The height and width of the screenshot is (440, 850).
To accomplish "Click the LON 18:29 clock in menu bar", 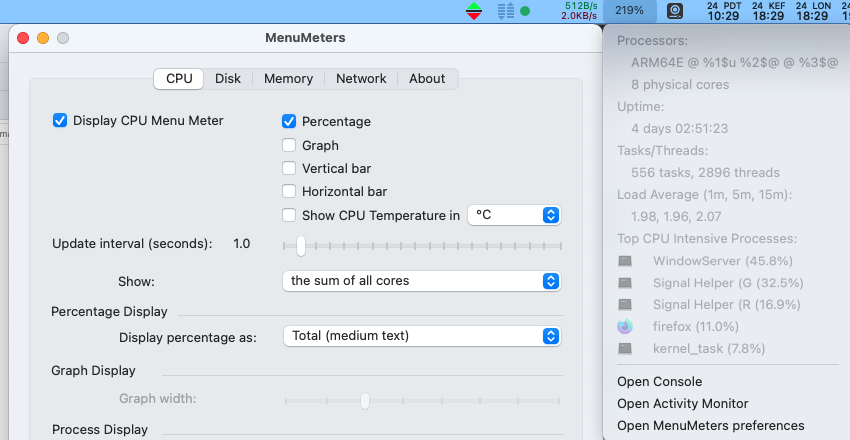I will tap(813, 11).
